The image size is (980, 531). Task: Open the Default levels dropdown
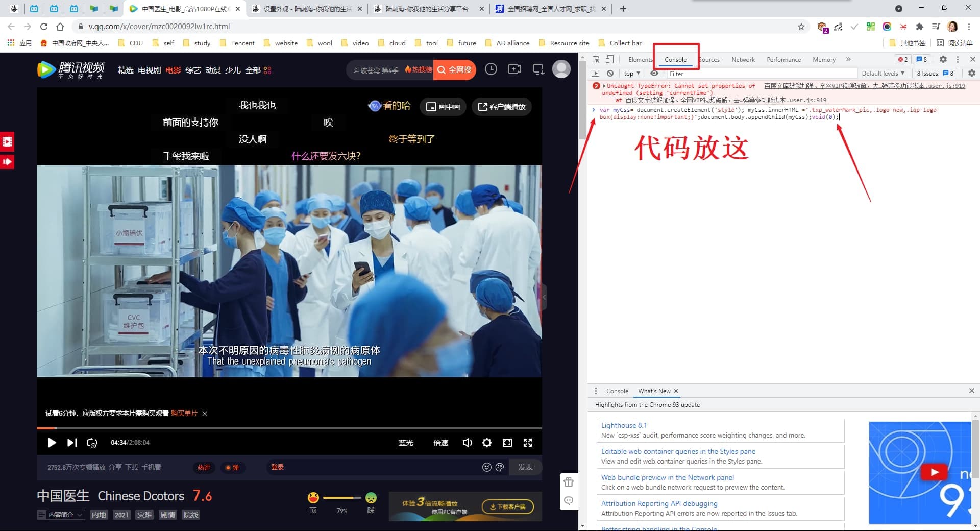pyautogui.click(x=883, y=74)
